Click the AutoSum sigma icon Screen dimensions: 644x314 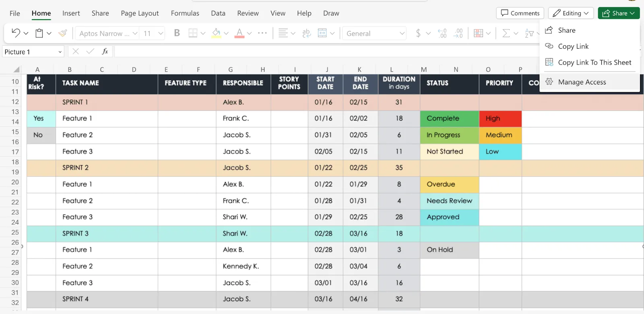pos(506,33)
